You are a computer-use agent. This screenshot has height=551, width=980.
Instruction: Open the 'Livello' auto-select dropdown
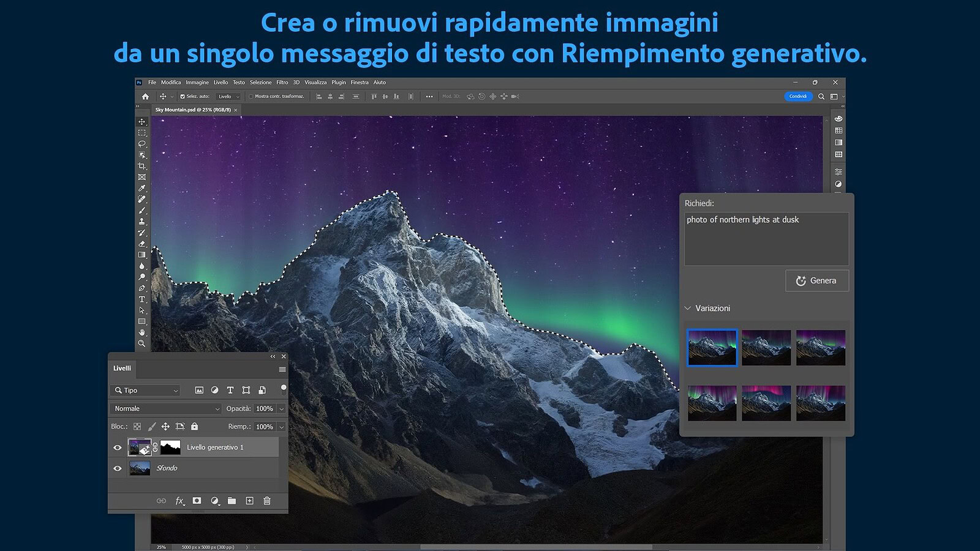pyautogui.click(x=228, y=96)
